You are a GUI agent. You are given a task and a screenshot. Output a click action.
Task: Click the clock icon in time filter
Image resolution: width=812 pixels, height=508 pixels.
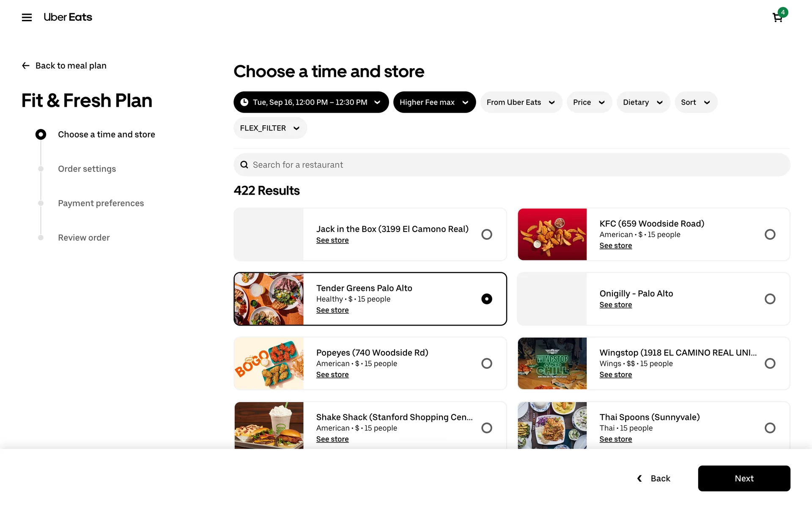coord(244,102)
